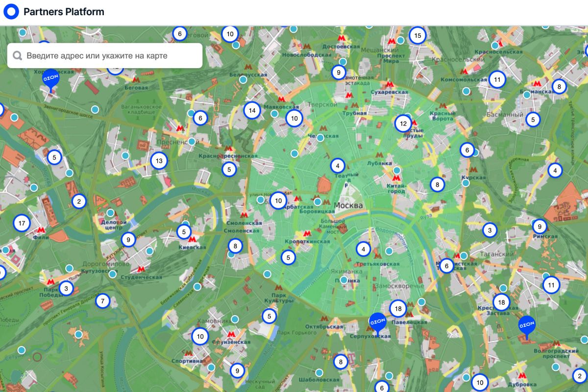Open the cluster marker 13 in Пресненский
The height and width of the screenshot is (392, 588).
coord(159,161)
